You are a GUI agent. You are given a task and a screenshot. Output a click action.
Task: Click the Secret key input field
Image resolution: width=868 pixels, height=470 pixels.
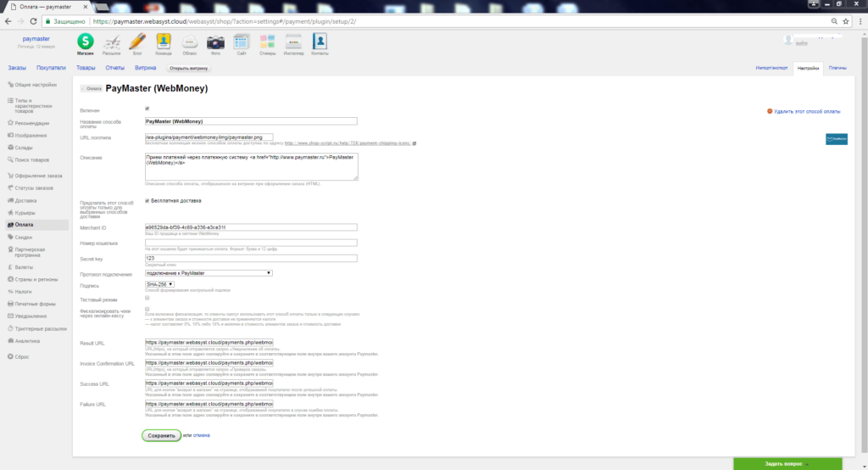[251, 258]
